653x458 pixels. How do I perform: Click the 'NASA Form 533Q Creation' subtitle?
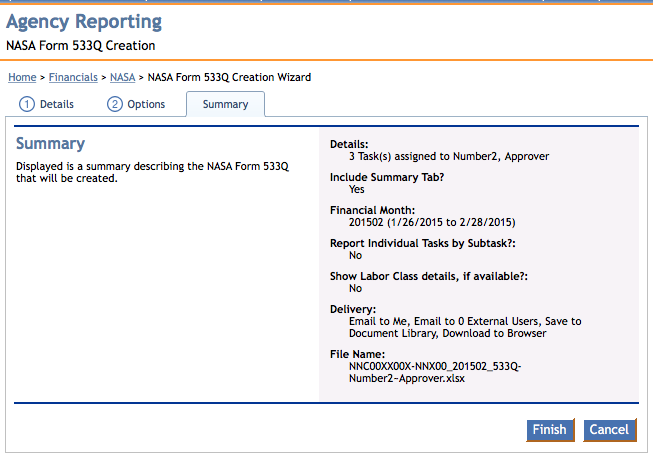(x=80, y=46)
